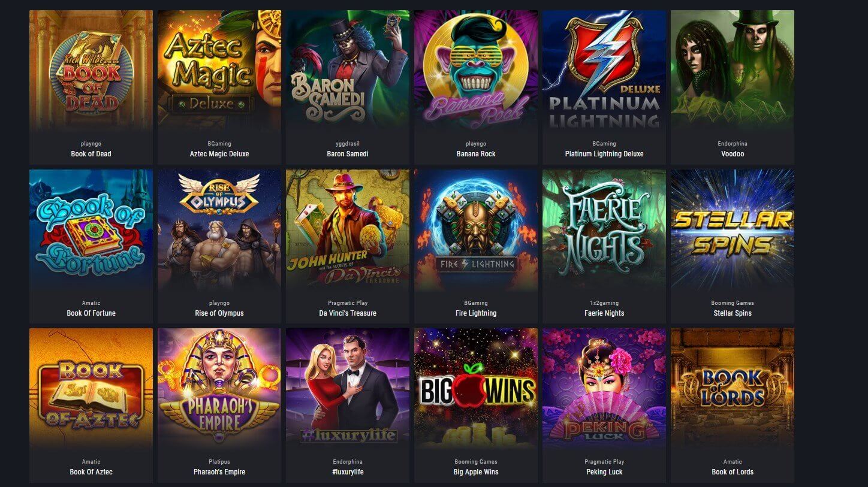Screen dimensions: 868x487
Task: Open the Book of Dead game thumbnail
Action: [91, 71]
